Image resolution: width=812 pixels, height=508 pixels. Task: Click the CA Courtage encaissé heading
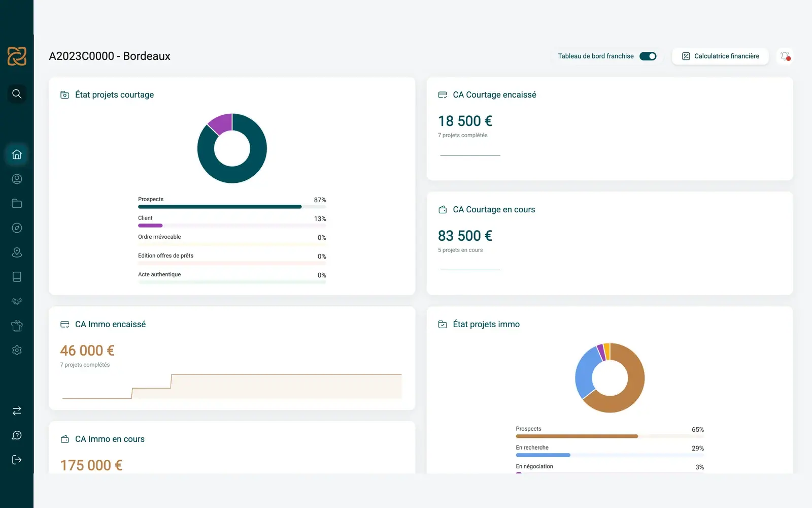point(494,94)
